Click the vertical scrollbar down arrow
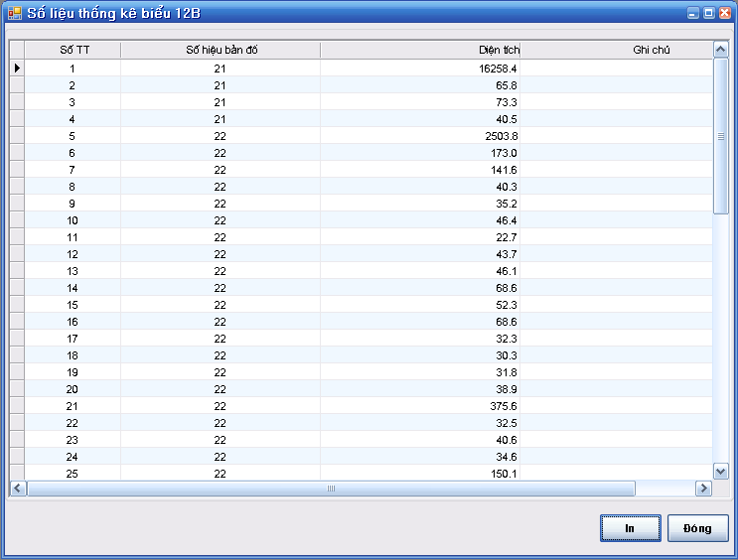 point(721,472)
